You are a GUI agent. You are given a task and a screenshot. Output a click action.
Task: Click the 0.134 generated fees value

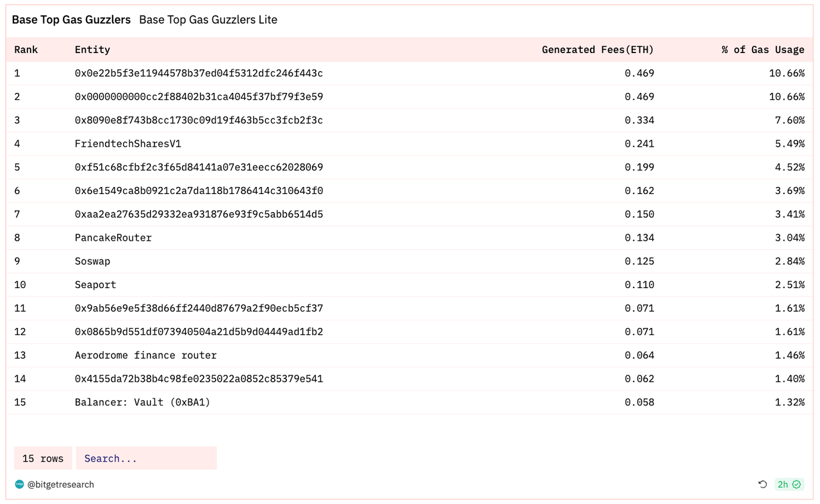639,238
